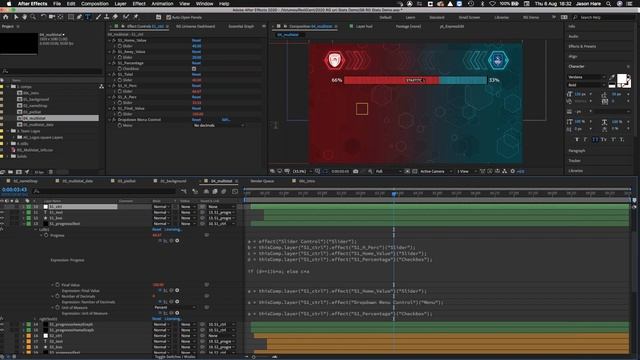The height and width of the screenshot is (360, 640).
Task: Select the Type (T) tool
Action: click(87, 17)
